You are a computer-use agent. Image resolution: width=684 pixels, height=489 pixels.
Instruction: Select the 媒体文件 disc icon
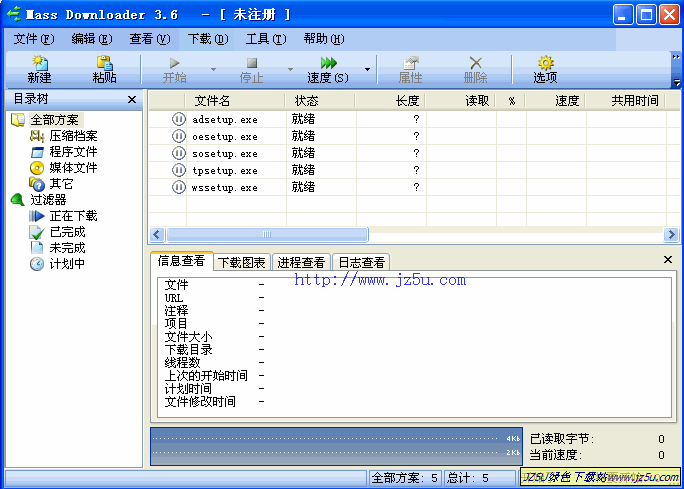point(37,168)
